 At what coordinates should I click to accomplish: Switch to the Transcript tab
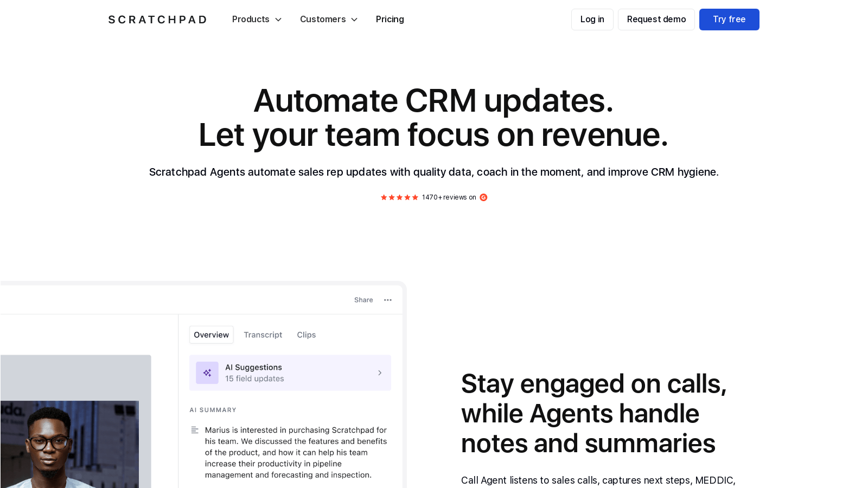point(263,335)
